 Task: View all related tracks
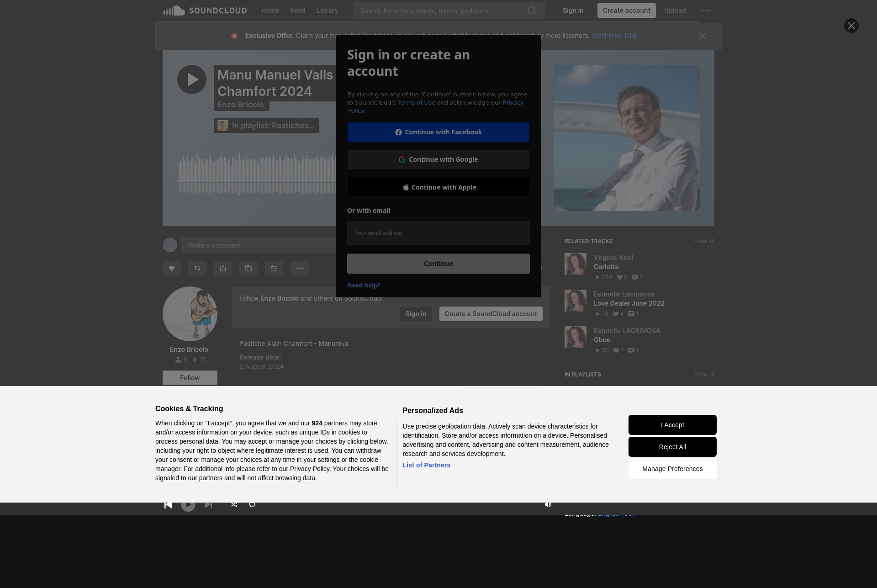tap(704, 241)
